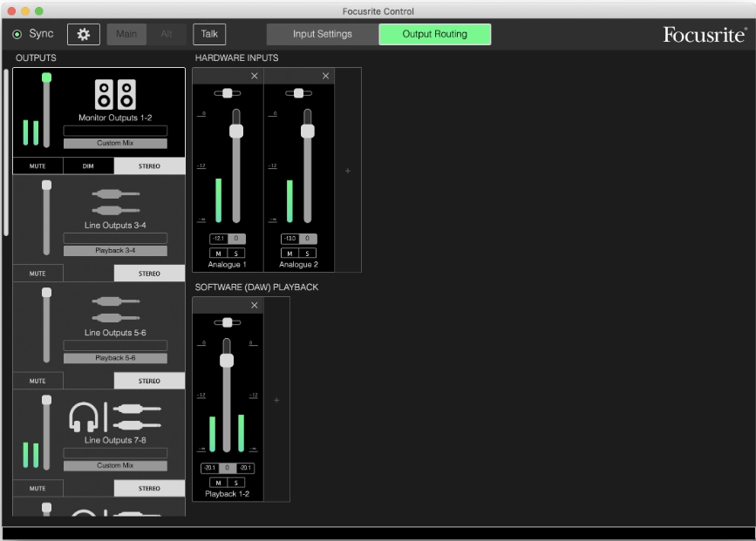Click the Playback 1-2 channel label
The height and width of the screenshot is (541, 756).
227,494
